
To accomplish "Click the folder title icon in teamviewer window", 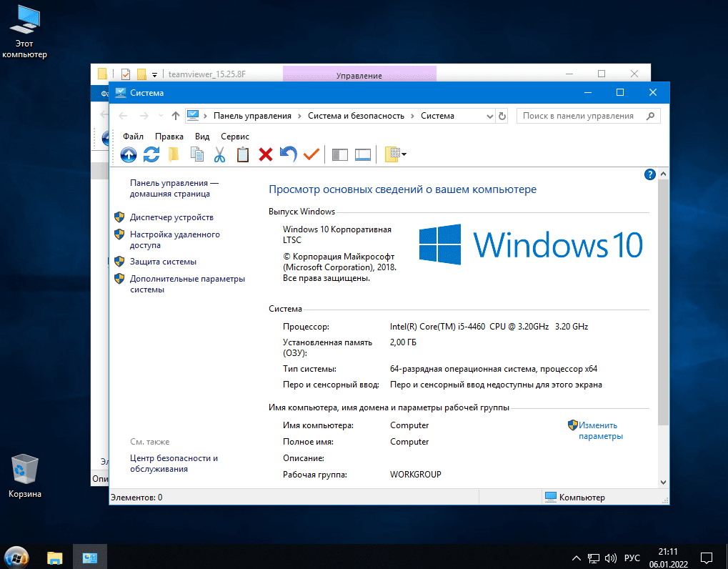I will [x=103, y=74].
